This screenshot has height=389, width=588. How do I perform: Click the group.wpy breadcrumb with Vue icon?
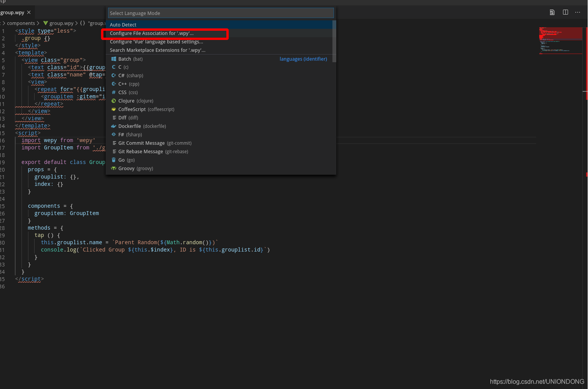(x=58, y=23)
